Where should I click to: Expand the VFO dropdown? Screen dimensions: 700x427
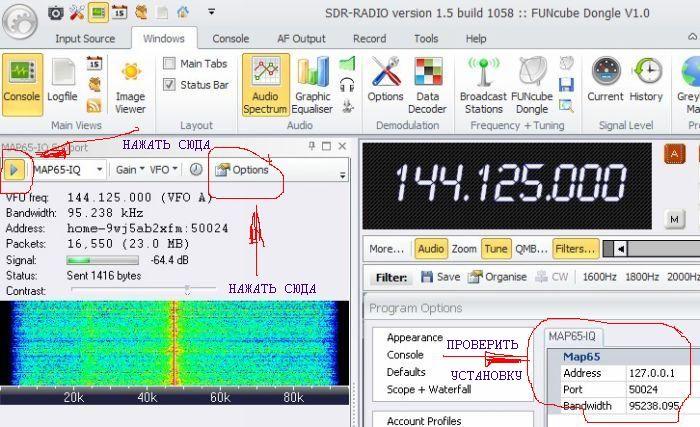click(x=163, y=170)
